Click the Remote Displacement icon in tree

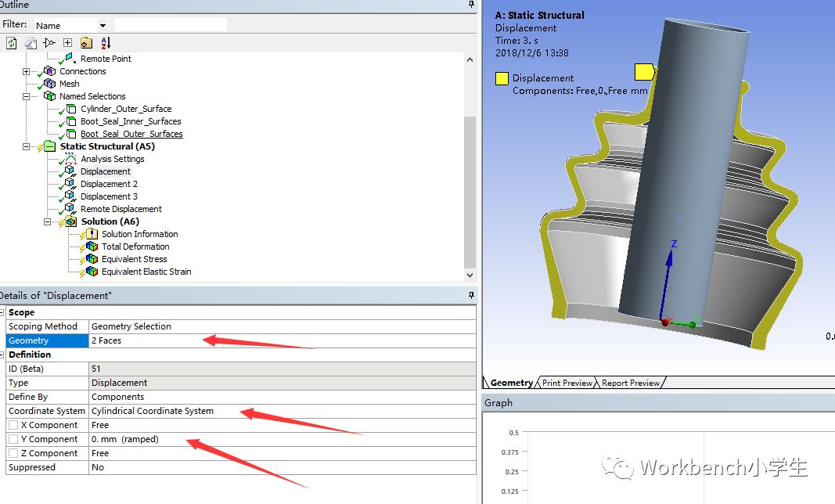[x=70, y=209]
